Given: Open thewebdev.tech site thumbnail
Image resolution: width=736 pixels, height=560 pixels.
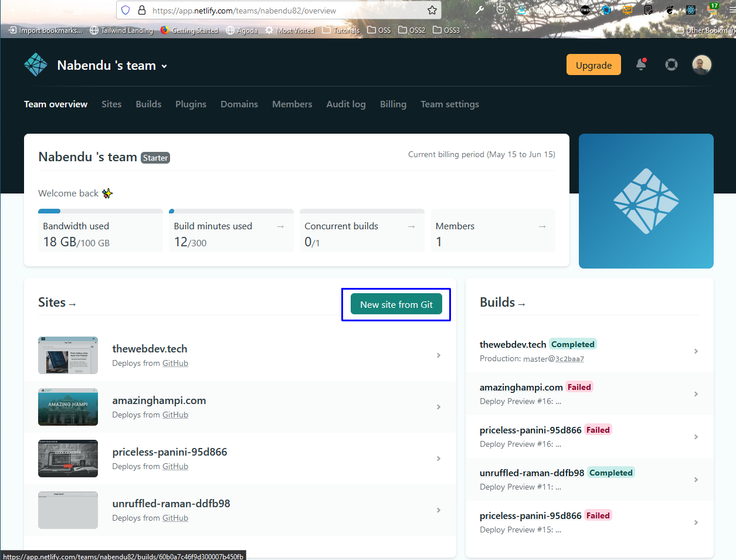Looking at the screenshot, I should click(x=68, y=355).
